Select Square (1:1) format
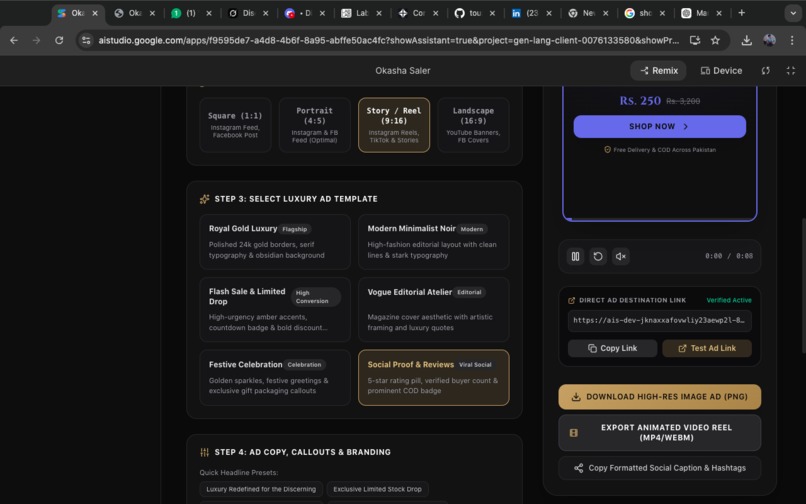Screen dimensions: 806x504 [x=235, y=125]
